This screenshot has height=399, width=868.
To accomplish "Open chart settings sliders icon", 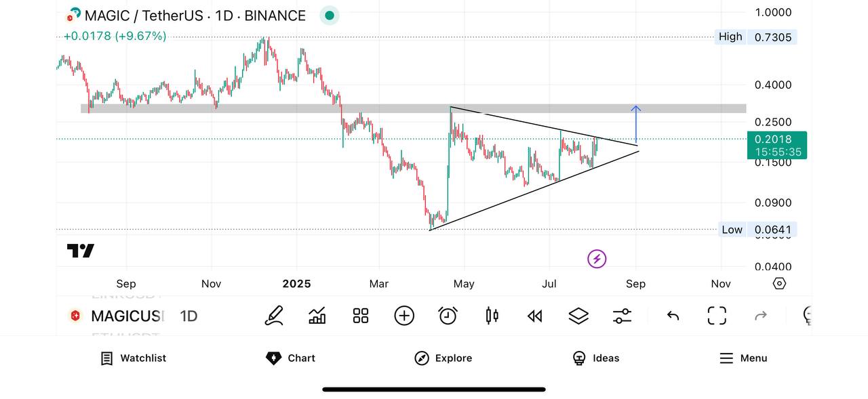I will point(622,316).
